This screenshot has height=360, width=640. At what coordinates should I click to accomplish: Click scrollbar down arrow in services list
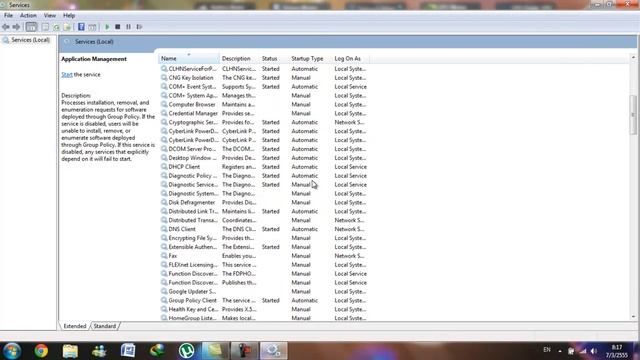point(633,317)
